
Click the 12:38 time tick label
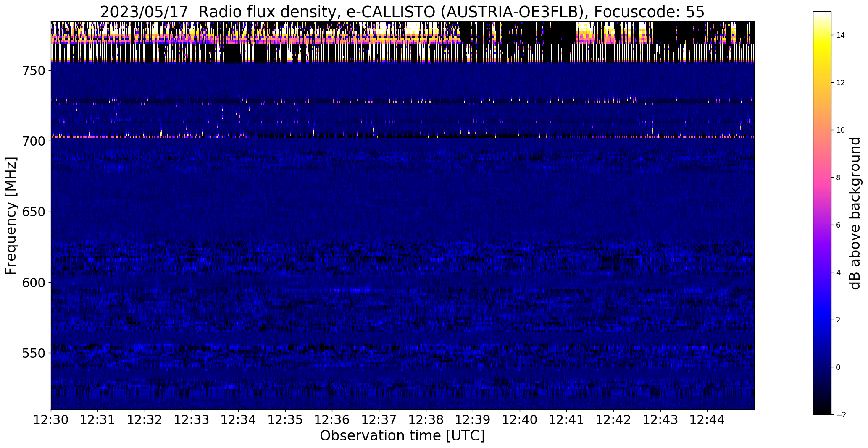click(x=426, y=420)
